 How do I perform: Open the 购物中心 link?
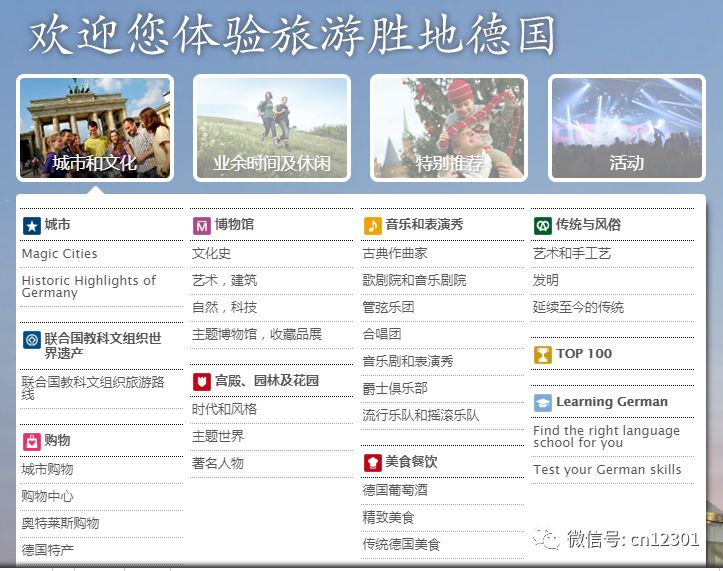[47, 496]
